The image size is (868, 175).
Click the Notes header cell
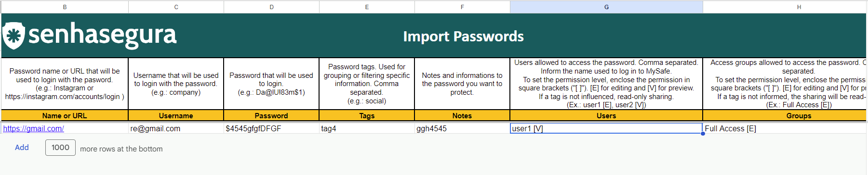pos(462,115)
